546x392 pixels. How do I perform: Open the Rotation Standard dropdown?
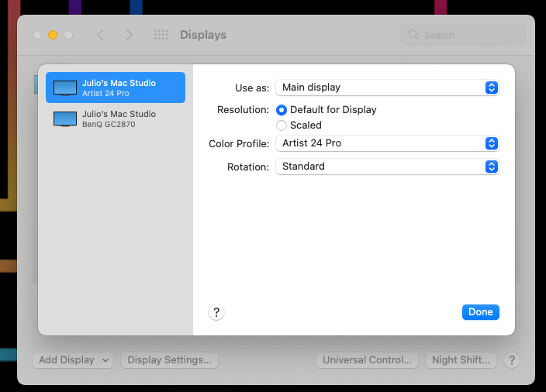(388, 167)
